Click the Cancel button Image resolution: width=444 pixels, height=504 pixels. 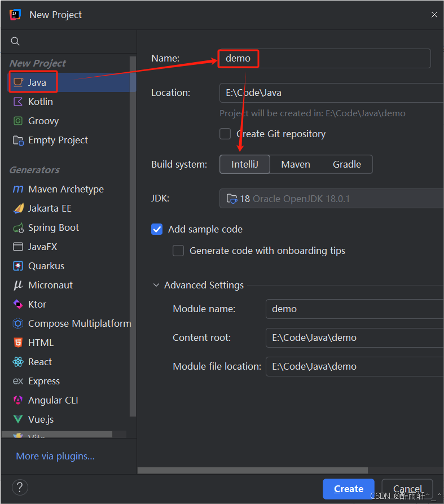pos(407,489)
